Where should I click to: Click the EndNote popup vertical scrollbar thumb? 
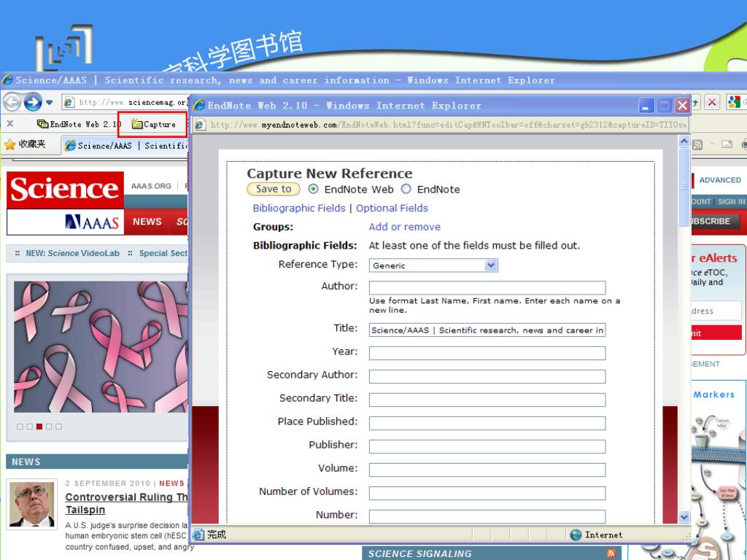tap(684, 187)
